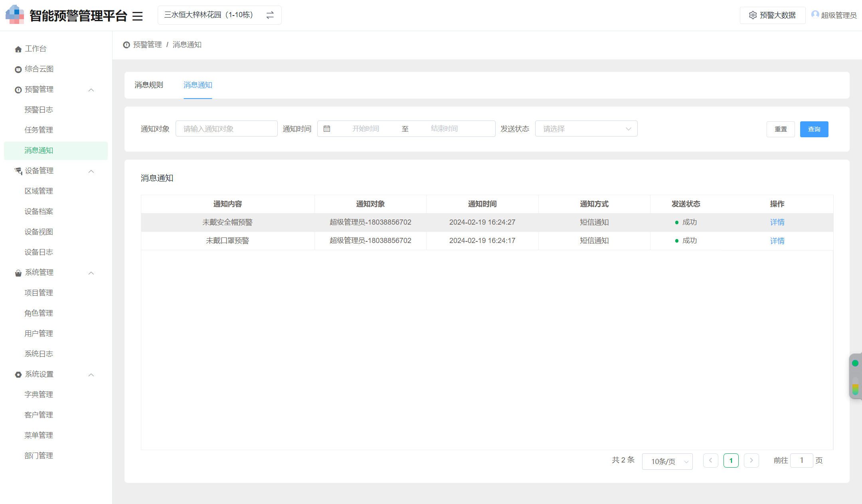Open 系统日志 in the sidebar
Screen dimensions: 862x504
click(x=39, y=354)
